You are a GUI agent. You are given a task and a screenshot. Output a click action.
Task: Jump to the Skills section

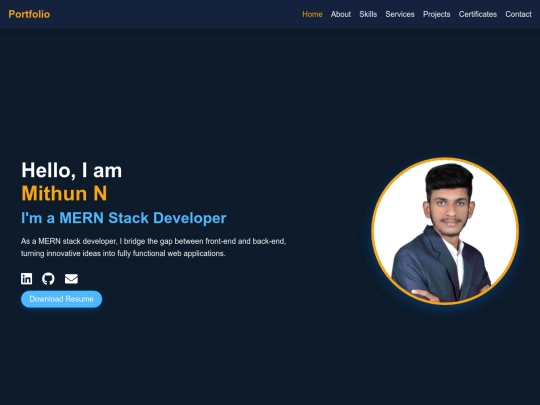tap(368, 14)
